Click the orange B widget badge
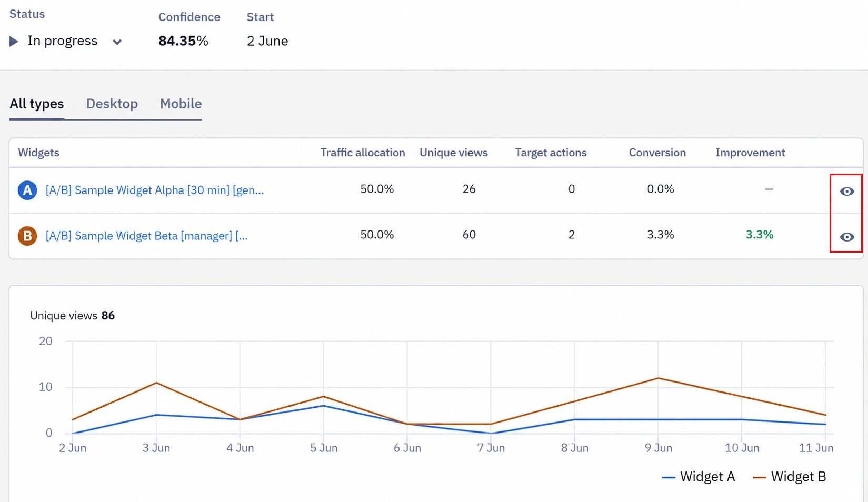 [27, 236]
